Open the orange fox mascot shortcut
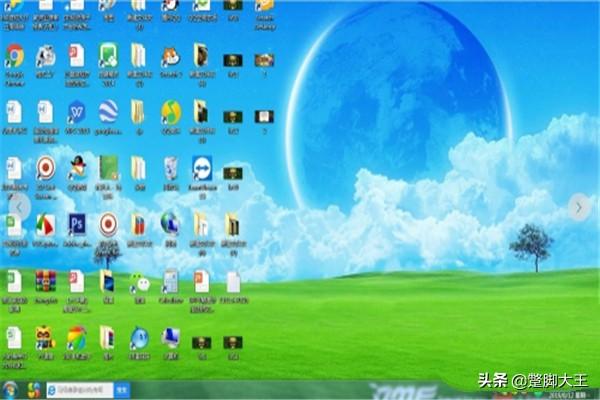This screenshot has width=600, height=400. (171, 57)
